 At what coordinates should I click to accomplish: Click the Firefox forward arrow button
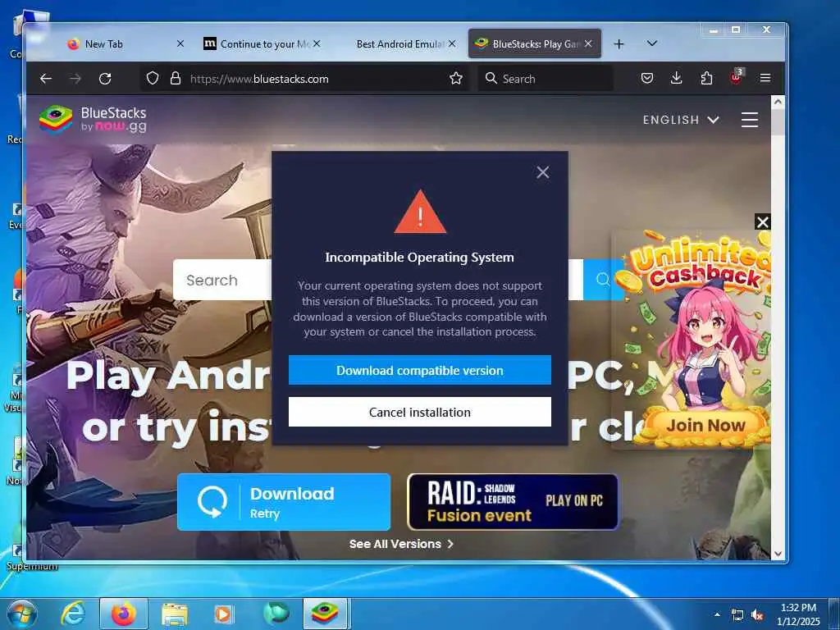click(x=75, y=79)
